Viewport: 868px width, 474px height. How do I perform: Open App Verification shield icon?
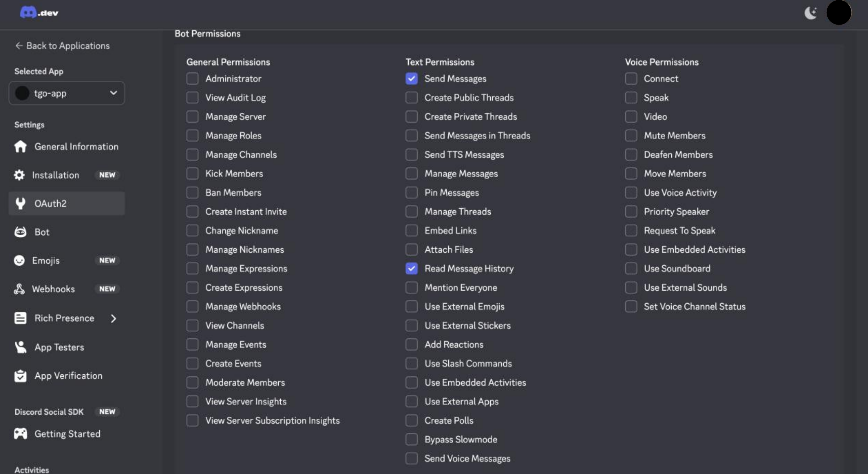pyautogui.click(x=20, y=376)
